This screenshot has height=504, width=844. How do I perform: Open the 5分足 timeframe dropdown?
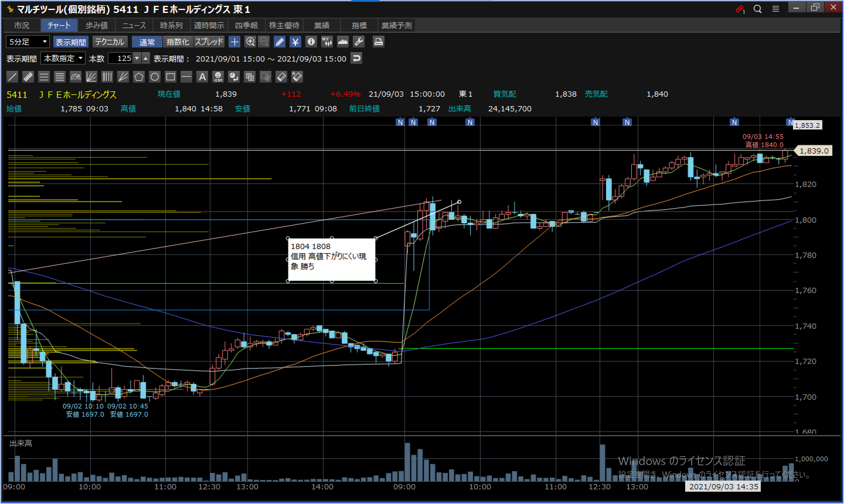tap(28, 42)
